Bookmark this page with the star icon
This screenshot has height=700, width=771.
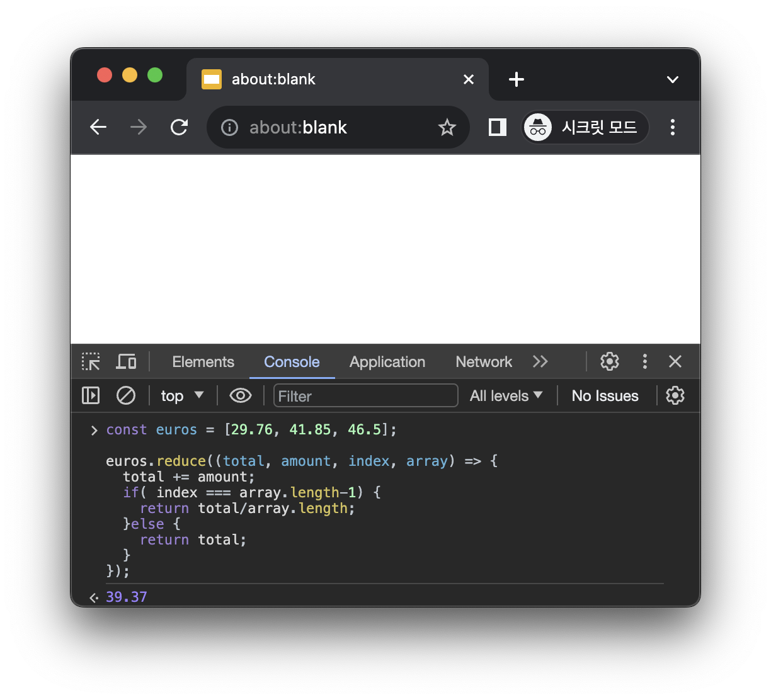click(x=447, y=128)
